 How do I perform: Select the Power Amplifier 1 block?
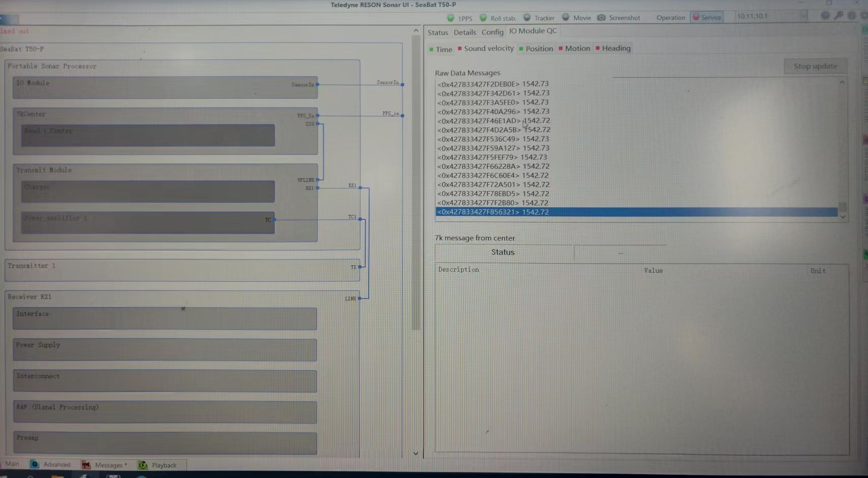[x=148, y=223]
